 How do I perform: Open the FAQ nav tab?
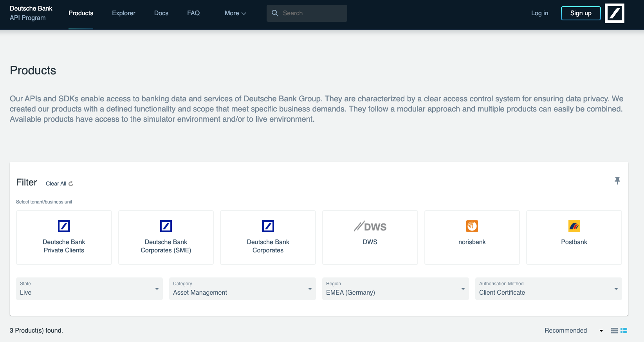[193, 13]
